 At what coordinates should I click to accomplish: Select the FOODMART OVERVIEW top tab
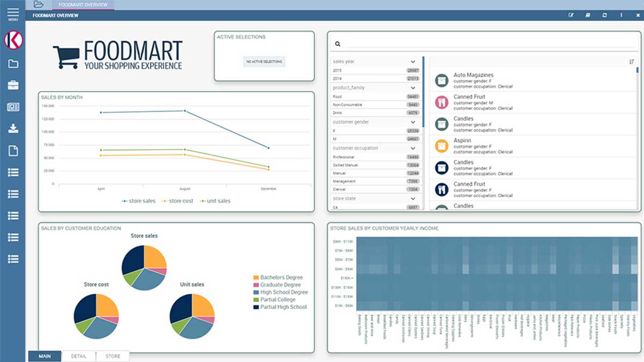[x=84, y=5]
